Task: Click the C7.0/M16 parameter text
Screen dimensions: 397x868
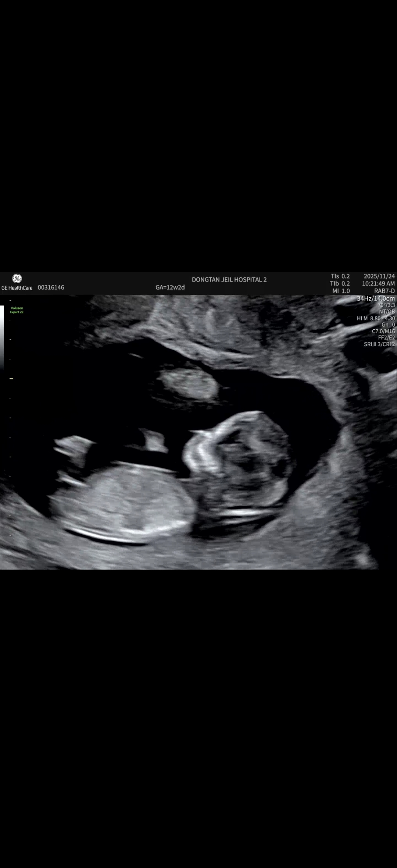Action: click(383, 331)
